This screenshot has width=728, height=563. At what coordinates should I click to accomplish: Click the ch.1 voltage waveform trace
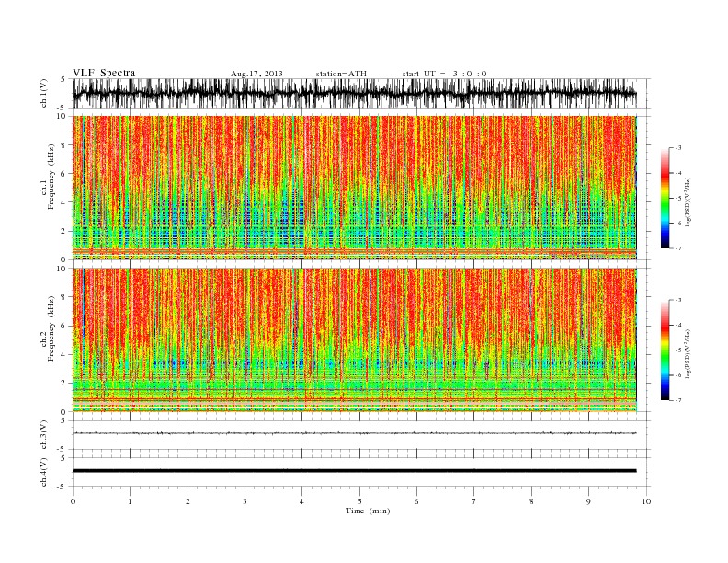pyautogui.click(x=354, y=93)
